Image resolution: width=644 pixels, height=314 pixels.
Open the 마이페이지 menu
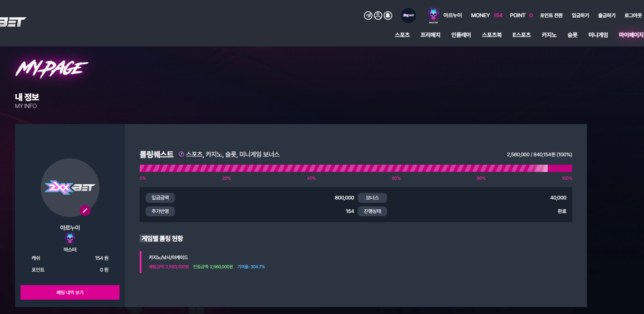click(631, 35)
